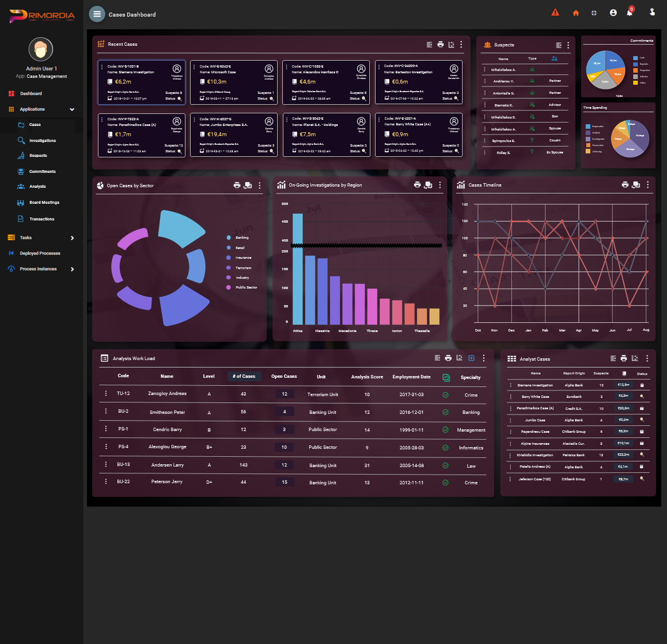Select Board Meetings in the sidebar
667x644 pixels.
tap(44, 203)
